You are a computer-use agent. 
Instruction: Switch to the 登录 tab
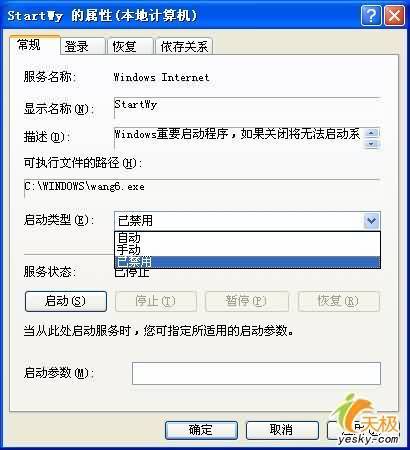pos(82,46)
